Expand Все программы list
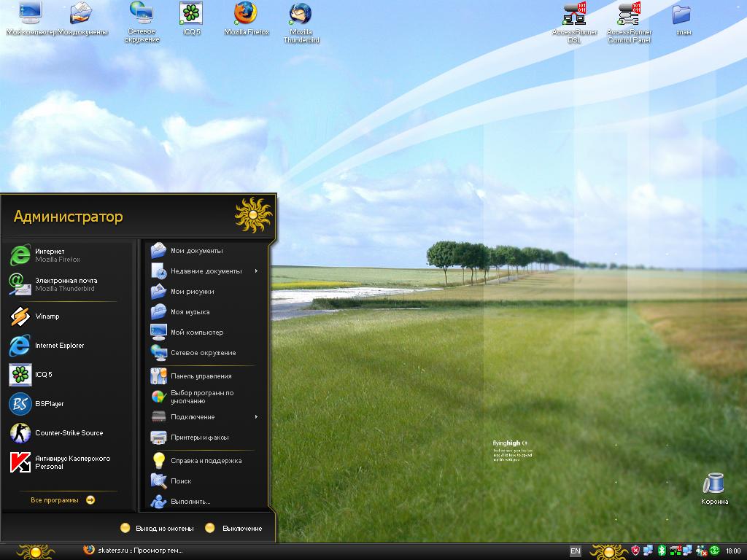Image resolution: width=747 pixels, height=560 pixels. [x=63, y=500]
